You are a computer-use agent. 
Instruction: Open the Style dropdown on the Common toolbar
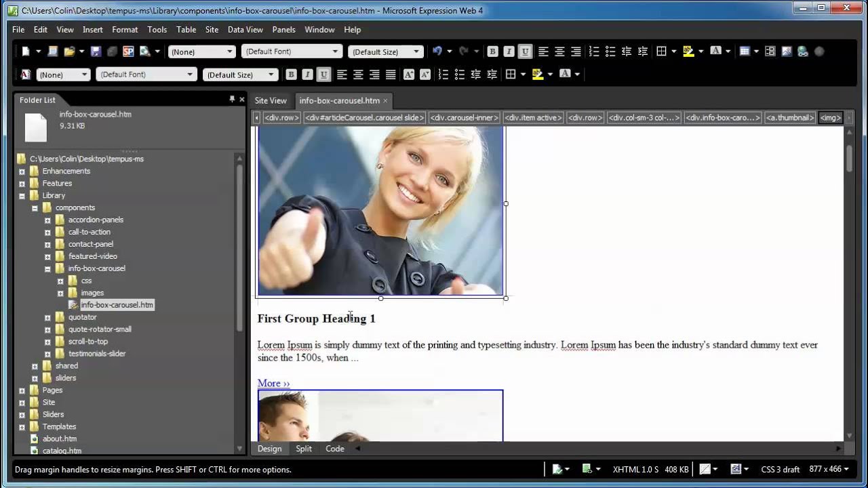point(229,52)
